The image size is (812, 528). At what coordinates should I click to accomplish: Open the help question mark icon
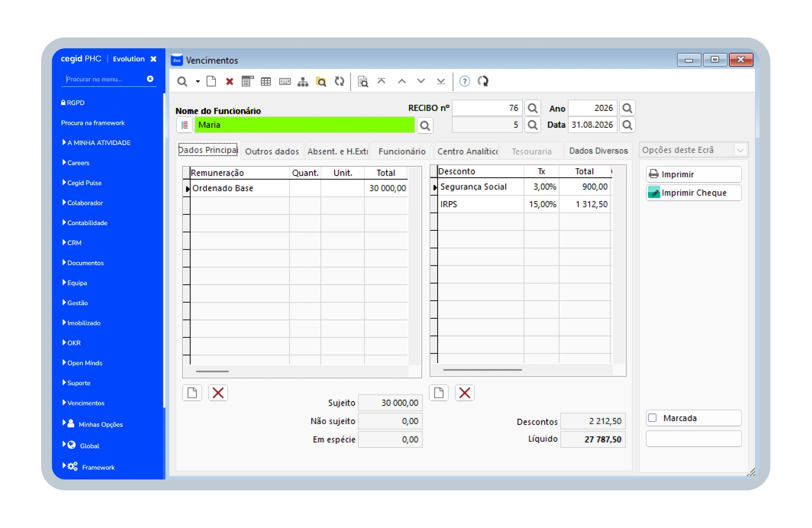(465, 81)
